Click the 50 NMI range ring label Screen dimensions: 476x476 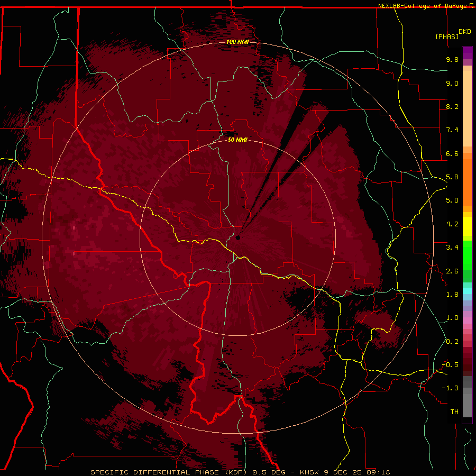(237, 140)
